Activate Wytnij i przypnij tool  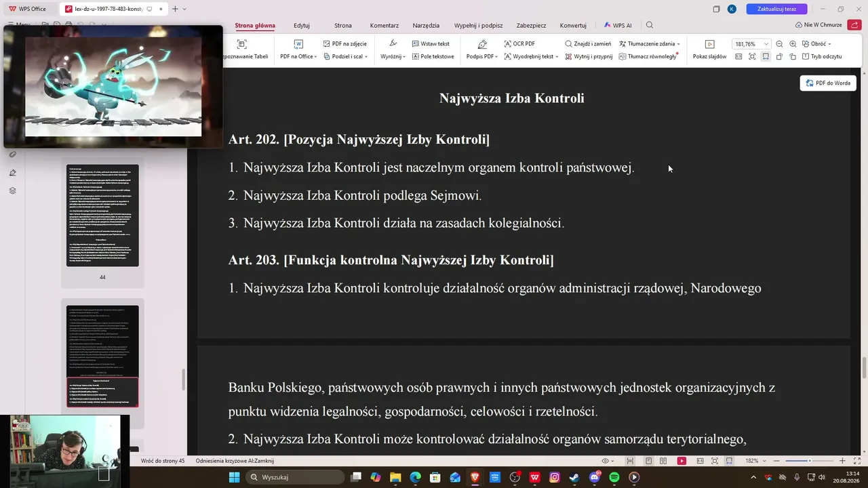[588, 56]
